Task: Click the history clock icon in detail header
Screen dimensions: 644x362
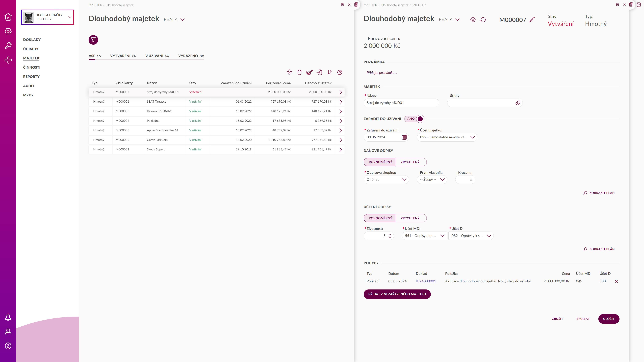Action: (x=483, y=20)
